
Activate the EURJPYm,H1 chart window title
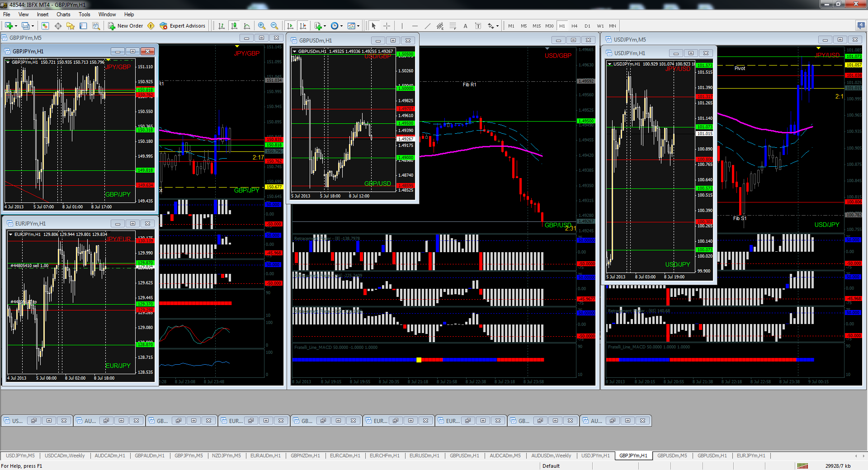[30, 224]
